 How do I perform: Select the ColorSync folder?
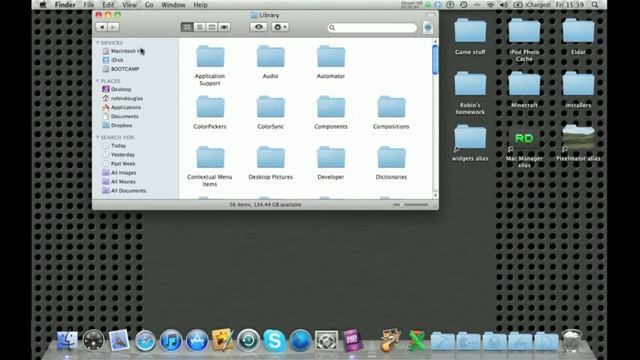tap(270, 108)
